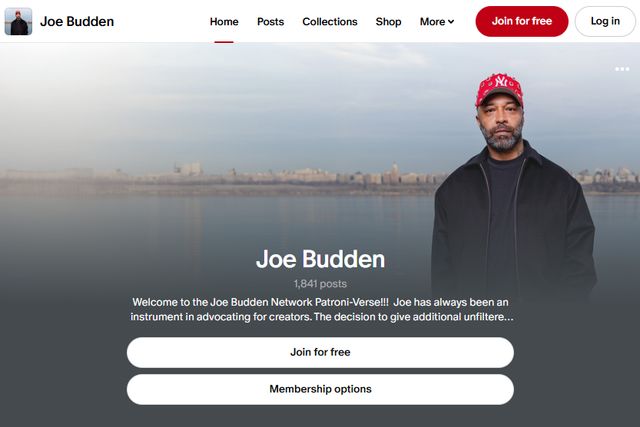
Task: Click the large Joe Budden page title
Action: click(x=320, y=259)
